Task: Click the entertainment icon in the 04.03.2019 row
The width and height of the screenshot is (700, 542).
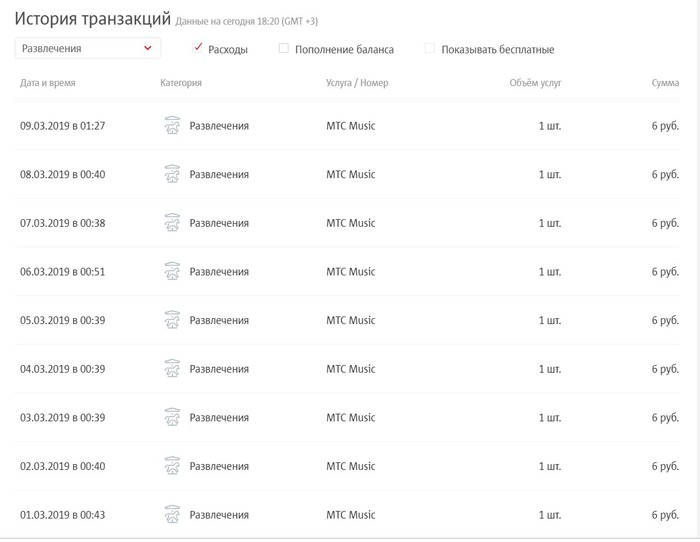Action: tap(172, 369)
